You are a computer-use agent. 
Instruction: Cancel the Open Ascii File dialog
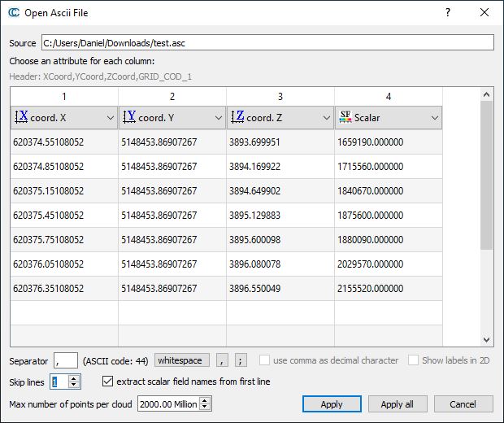463,404
